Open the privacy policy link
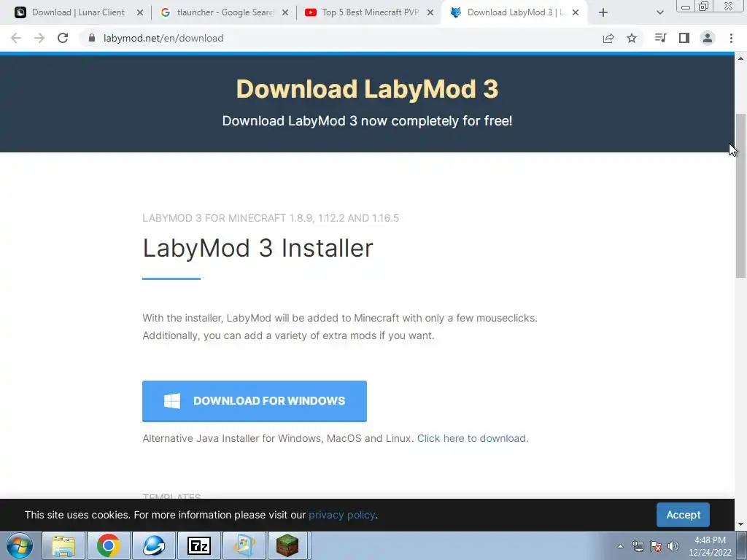The width and height of the screenshot is (747, 560). click(x=342, y=515)
